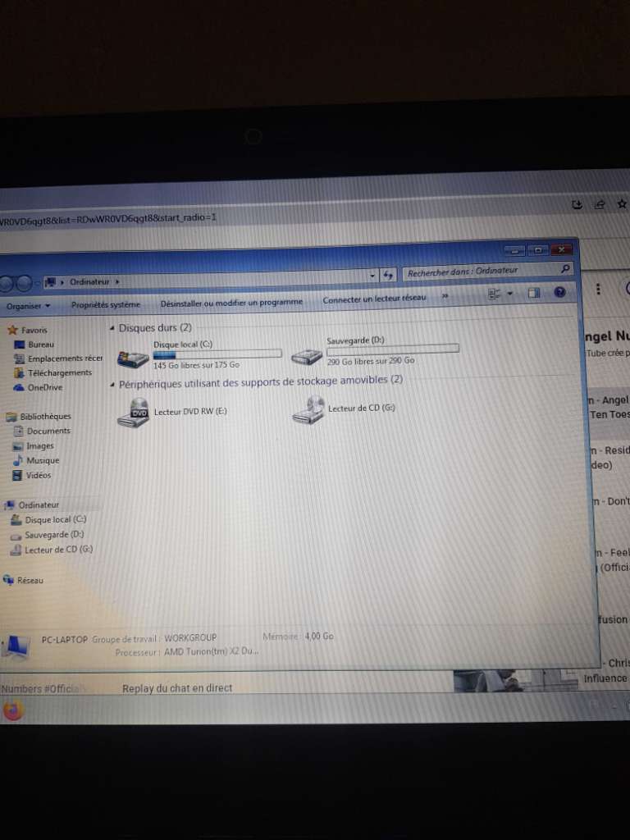Click the Bibliothèques icon in sidebar
The width and height of the screenshot is (630, 840).
pos(11,417)
